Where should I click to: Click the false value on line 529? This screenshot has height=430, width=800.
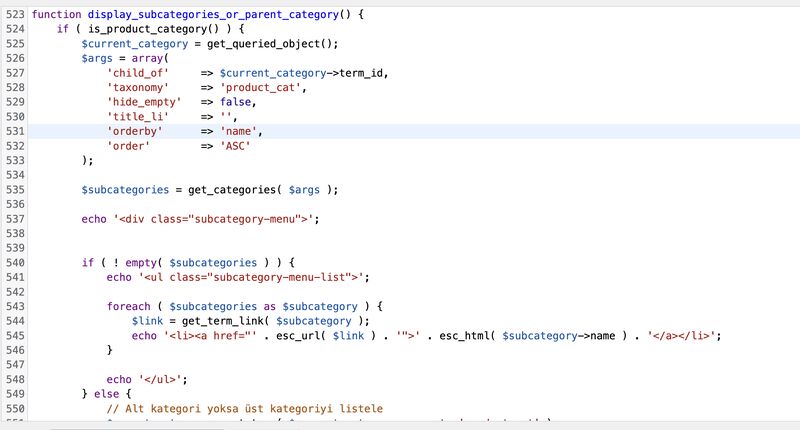click(x=238, y=102)
